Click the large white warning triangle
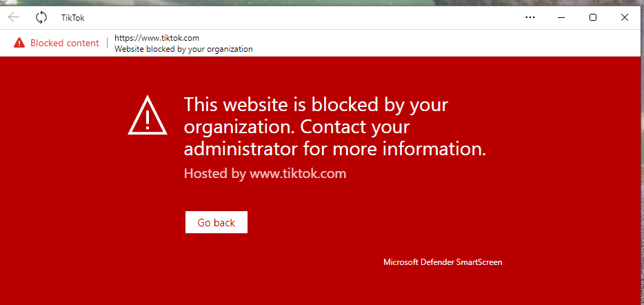Image resolution: width=644 pixels, height=305 pixels. pyautogui.click(x=147, y=115)
